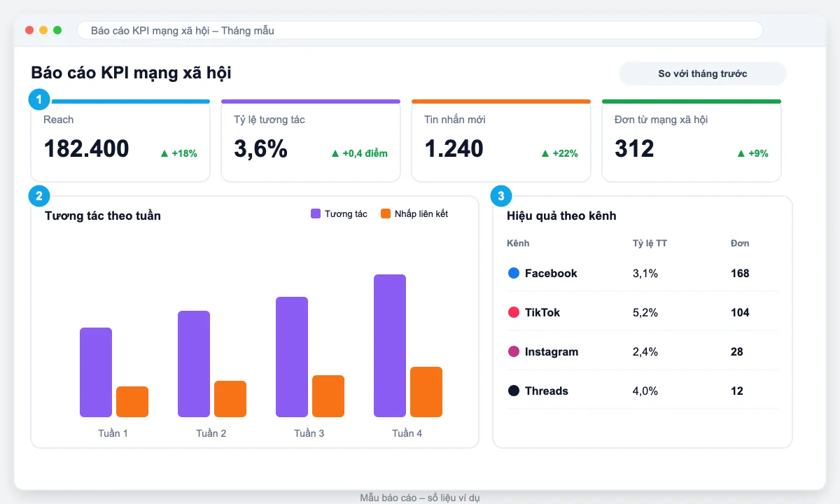Click Instagram's 2,4% rate cell
This screenshot has width=840, height=504.
coord(645,351)
